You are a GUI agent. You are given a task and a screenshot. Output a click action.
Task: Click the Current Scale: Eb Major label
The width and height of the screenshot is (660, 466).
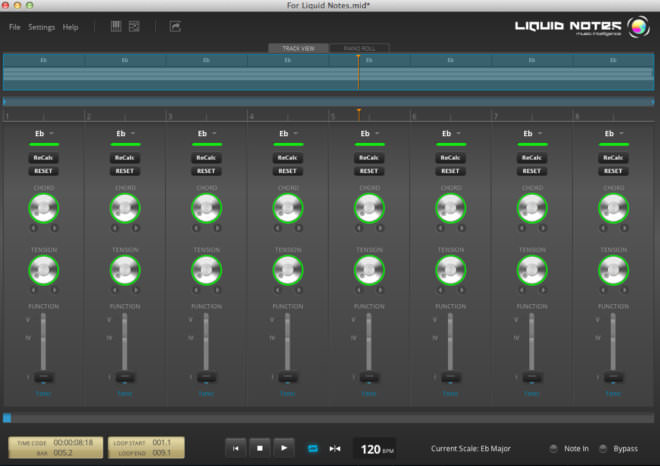coord(471,449)
